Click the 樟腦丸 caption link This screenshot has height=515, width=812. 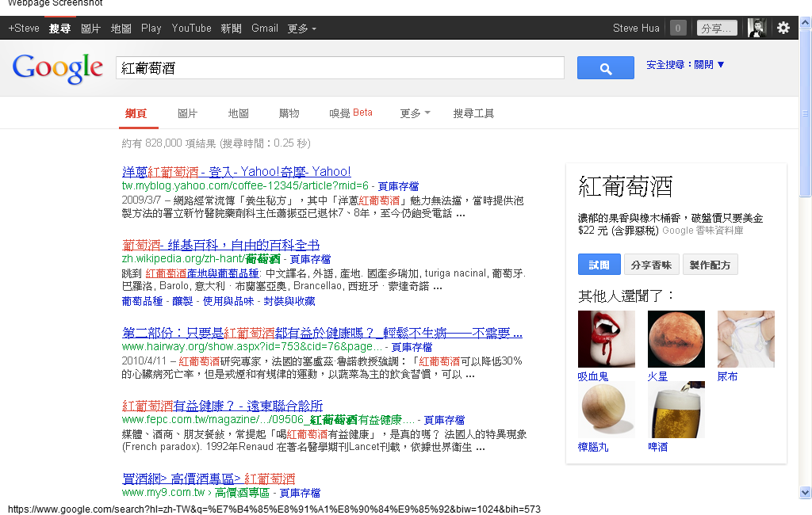[x=593, y=447]
